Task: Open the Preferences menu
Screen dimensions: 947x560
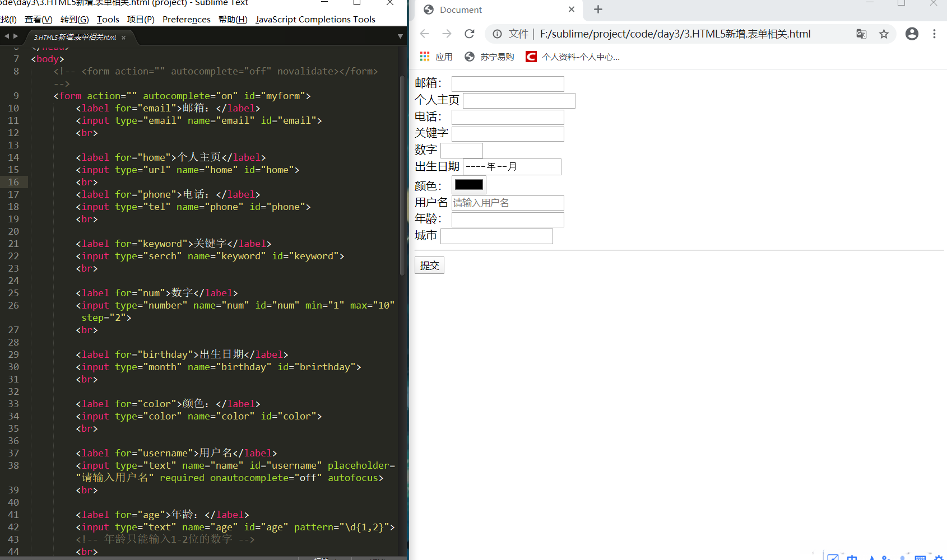Action: tap(187, 19)
